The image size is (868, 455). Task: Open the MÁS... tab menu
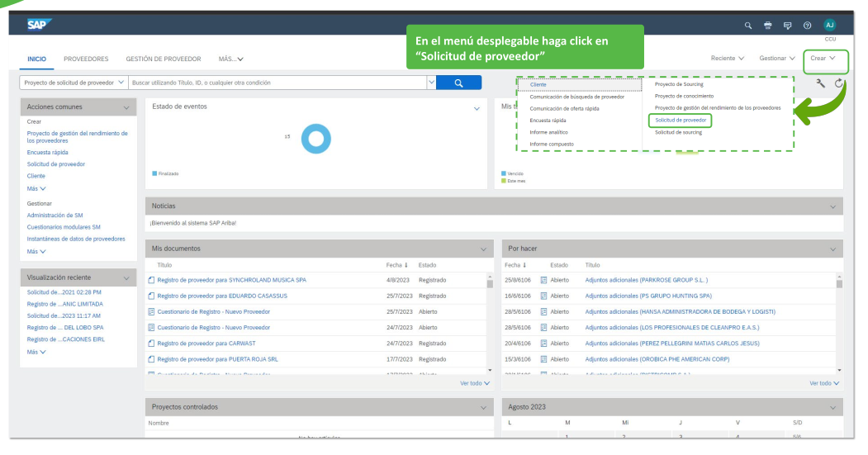pos(231,59)
